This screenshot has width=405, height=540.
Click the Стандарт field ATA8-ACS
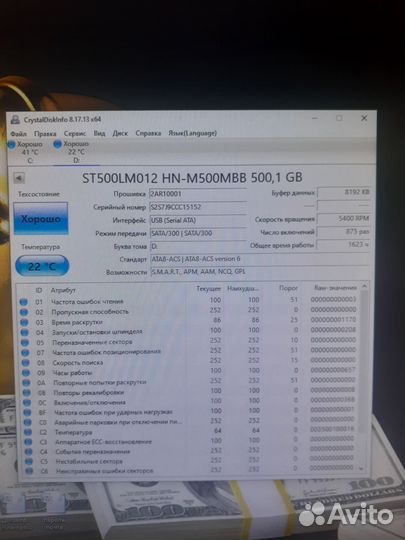[260, 259]
